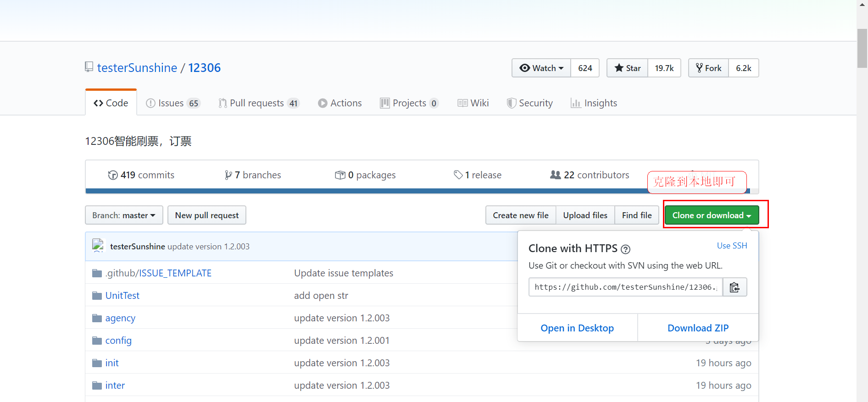
Task: Click the UnitTest folder icon
Action: 97,296
